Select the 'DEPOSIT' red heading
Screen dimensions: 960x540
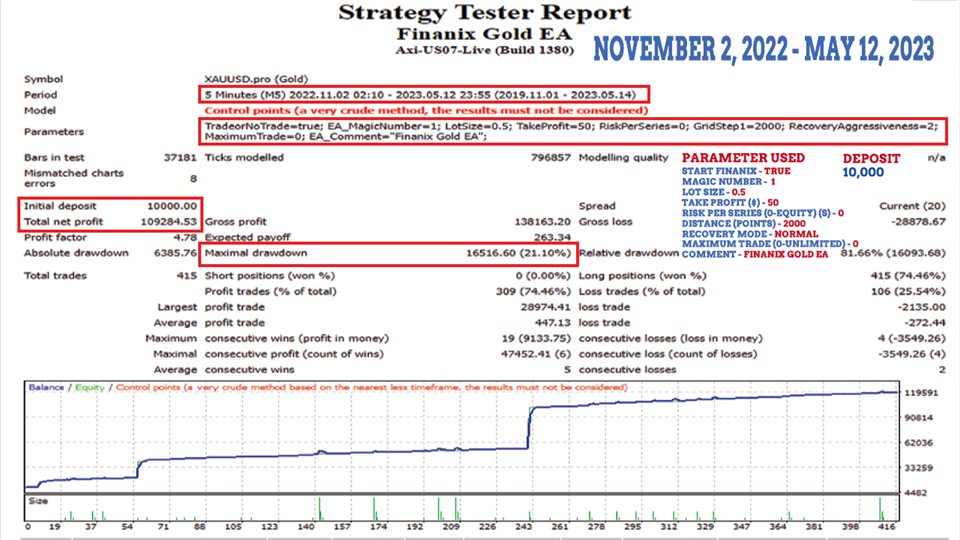[x=871, y=159]
